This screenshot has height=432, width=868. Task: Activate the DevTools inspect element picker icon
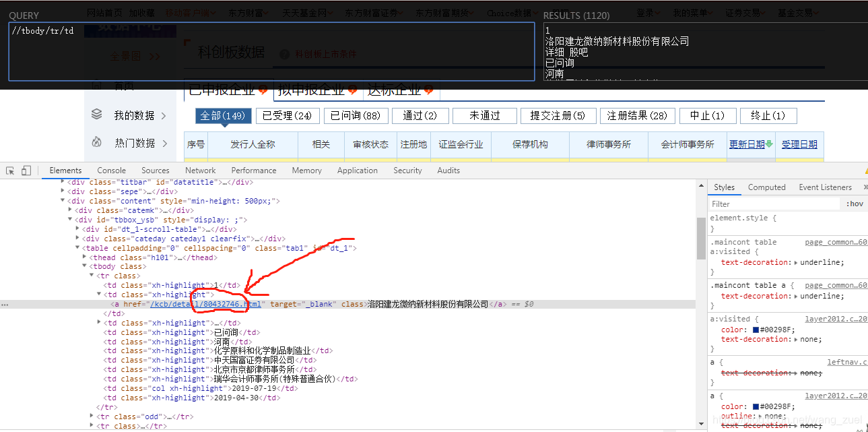pyautogui.click(x=11, y=171)
